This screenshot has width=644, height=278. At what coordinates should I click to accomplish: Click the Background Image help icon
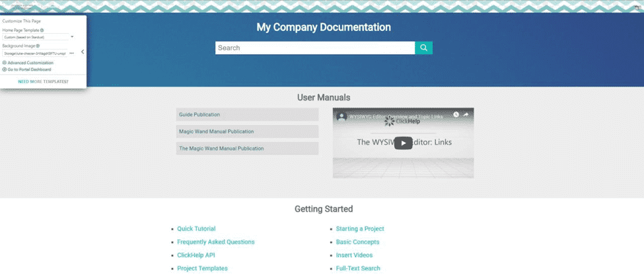(x=38, y=46)
